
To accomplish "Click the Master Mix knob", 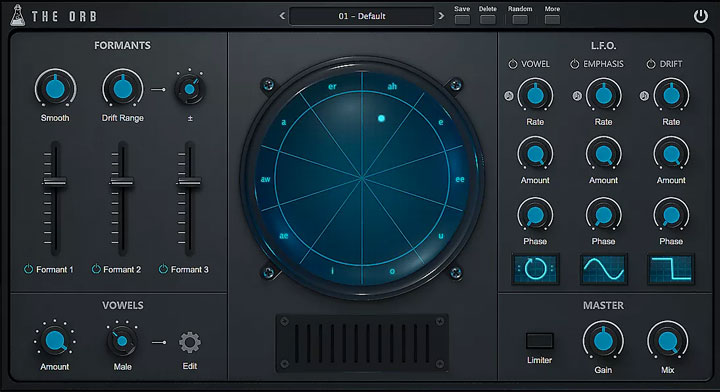I will (x=668, y=341).
